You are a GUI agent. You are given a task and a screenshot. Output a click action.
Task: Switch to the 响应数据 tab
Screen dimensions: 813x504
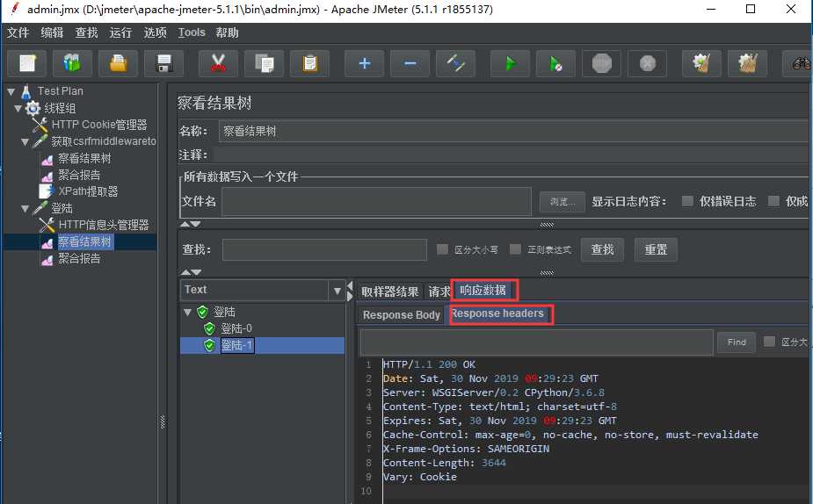(483, 290)
